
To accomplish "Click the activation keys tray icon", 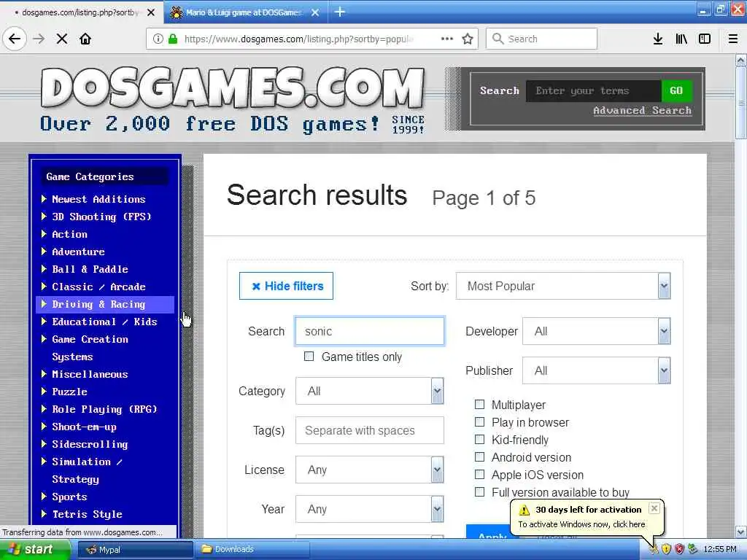I will [654, 549].
